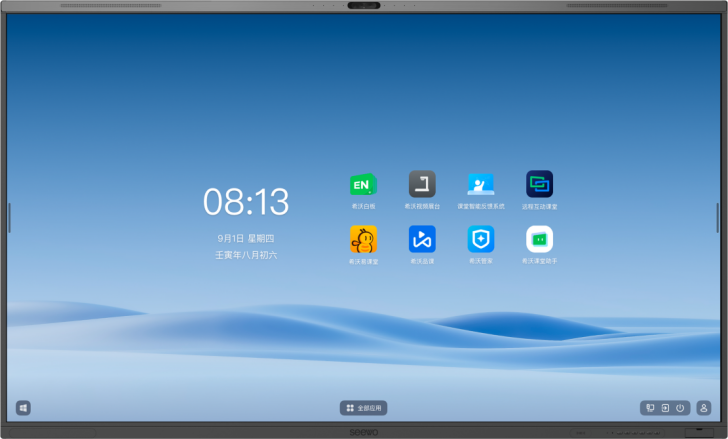The height and width of the screenshot is (439, 728).
Task: Click the power icon in bottom tray
Action: click(680, 408)
